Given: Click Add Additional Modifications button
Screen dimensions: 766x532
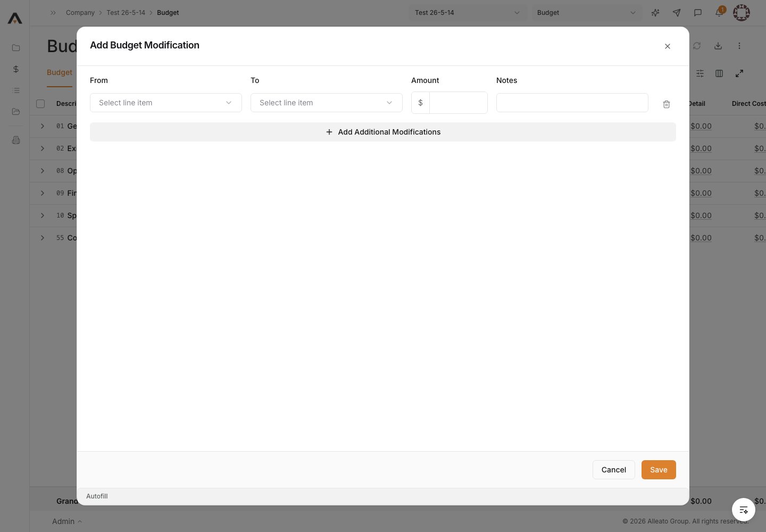Looking at the screenshot, I should pos(383,132).
